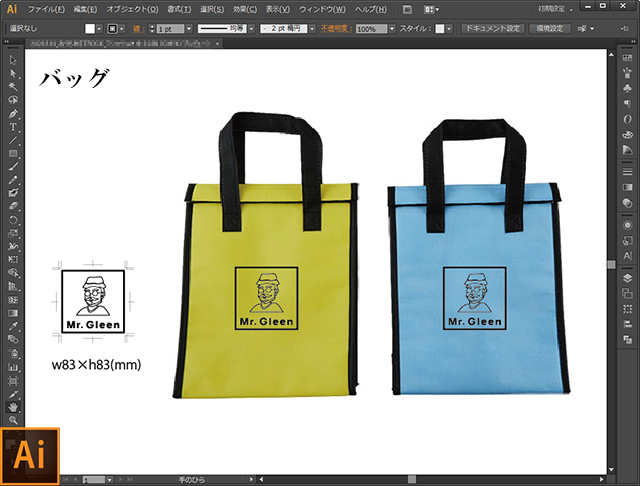
Task: Activate the Type tool
Action: [x=13, y=127]
